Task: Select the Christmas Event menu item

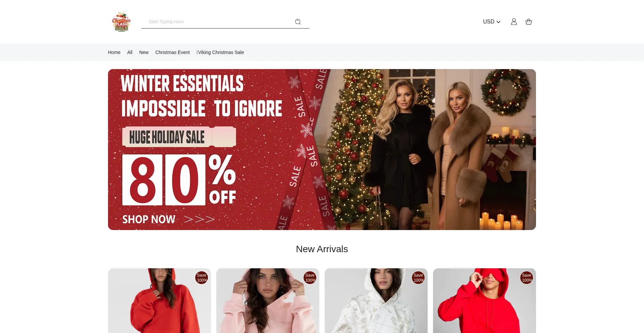Action: 172,52
